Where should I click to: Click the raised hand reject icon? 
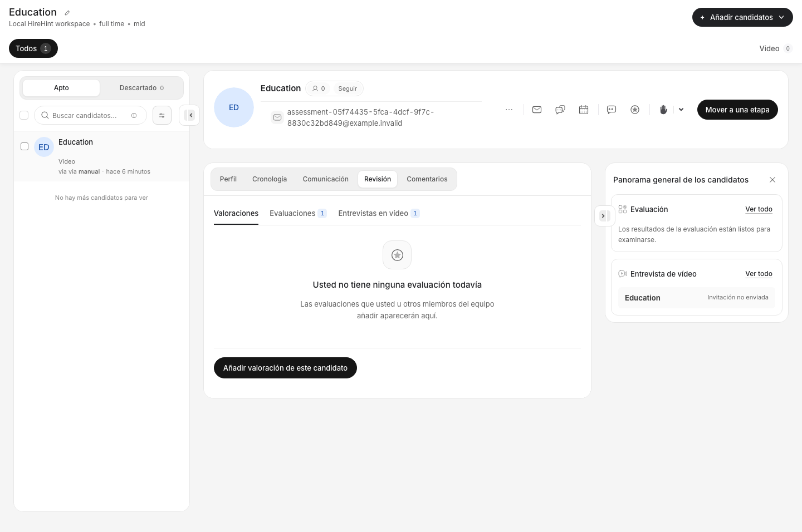(x=663, y=110)
